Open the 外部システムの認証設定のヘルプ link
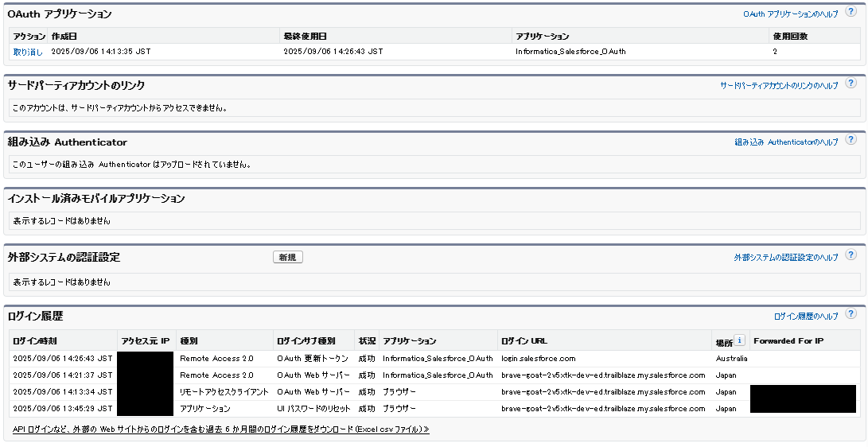This screenshot has height=447, width=868. [x=786, y=257]
